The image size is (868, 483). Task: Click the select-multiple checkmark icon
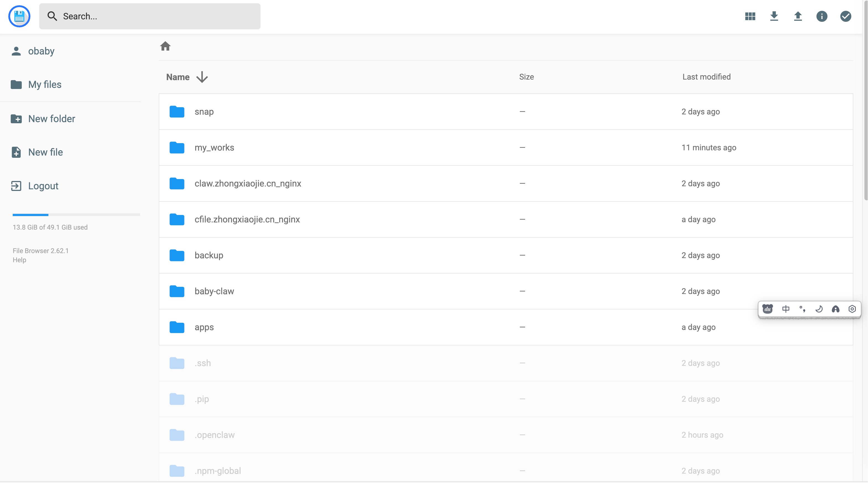pos(845,16)
